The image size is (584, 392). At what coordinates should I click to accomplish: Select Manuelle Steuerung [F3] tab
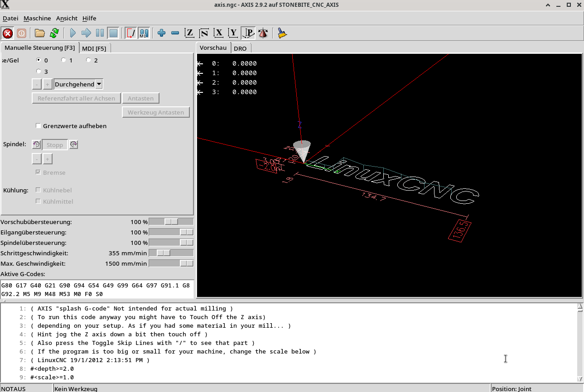click(40, 48)
